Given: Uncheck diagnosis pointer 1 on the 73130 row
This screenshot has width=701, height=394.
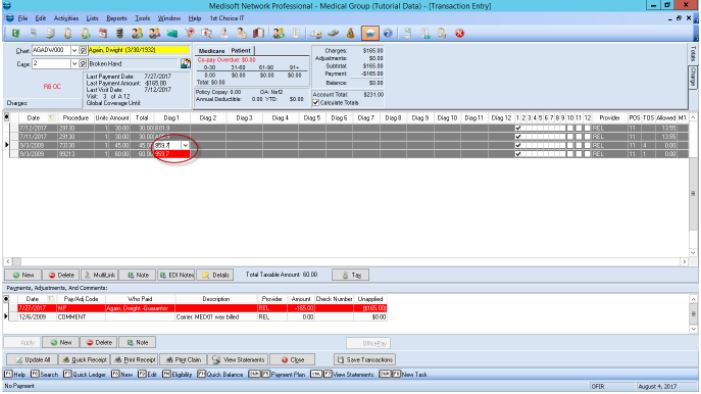Looking at the screenshot, I should (x=518, y=145).
